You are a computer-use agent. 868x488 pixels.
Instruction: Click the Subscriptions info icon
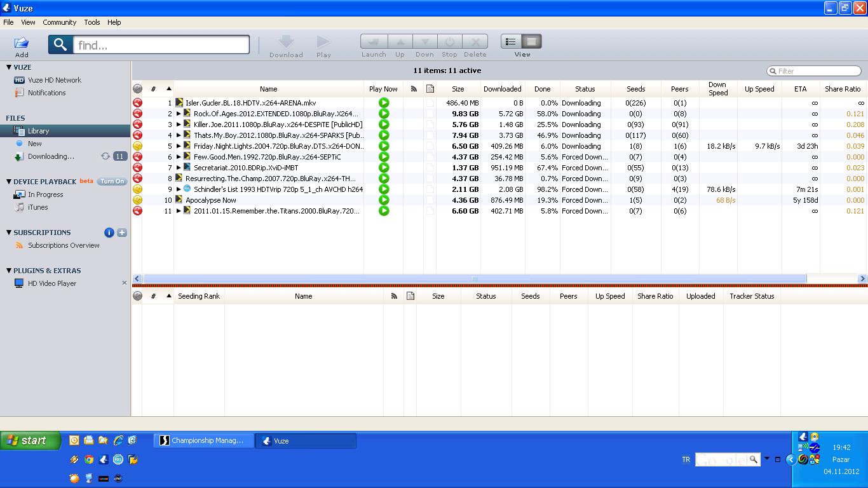pos(109,233)
